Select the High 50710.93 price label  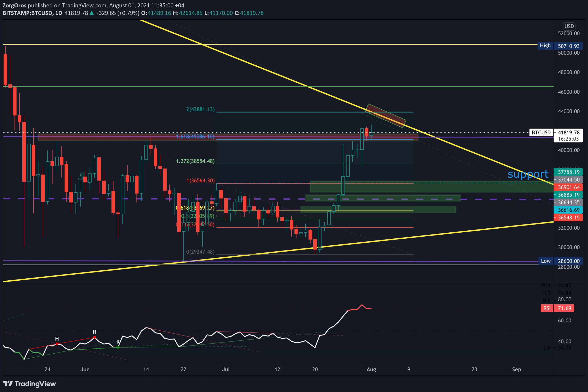[560, 46]
